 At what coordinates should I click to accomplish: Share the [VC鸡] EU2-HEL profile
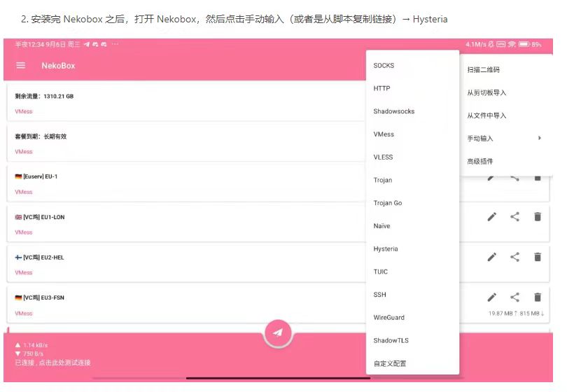pyautogui.click(x=514, y=257)
